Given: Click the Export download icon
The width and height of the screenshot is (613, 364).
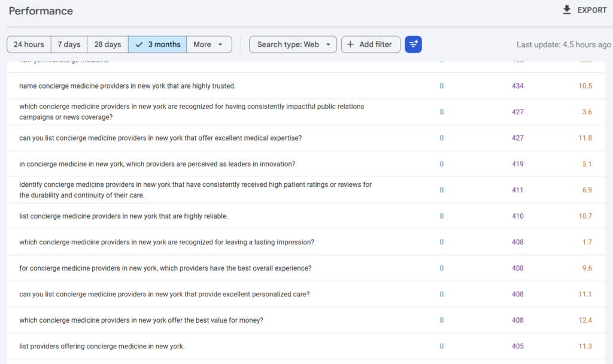Looking at the screenshot, I should 566,10.
